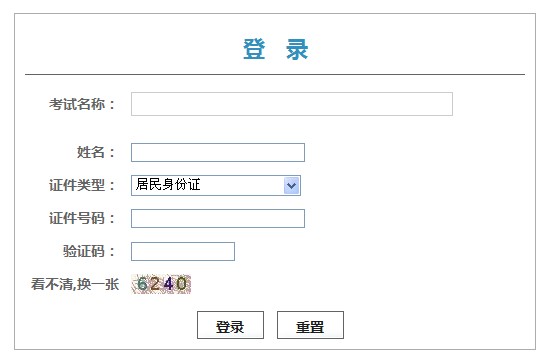Refresh the 6240 captcha image
The image size is (543, 362).
161,284
